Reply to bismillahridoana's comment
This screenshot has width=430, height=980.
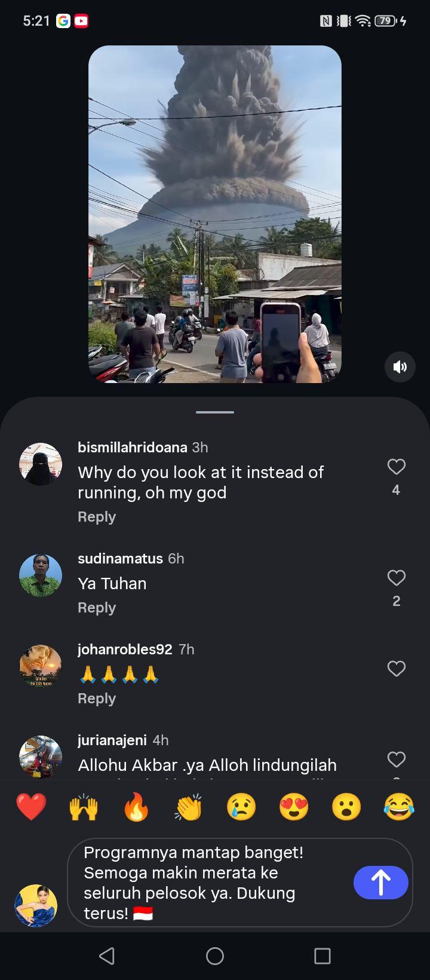97,517
